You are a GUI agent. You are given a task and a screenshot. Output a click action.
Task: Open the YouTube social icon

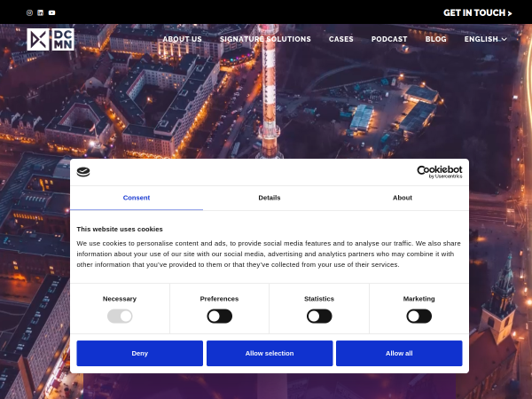[52, 13]
